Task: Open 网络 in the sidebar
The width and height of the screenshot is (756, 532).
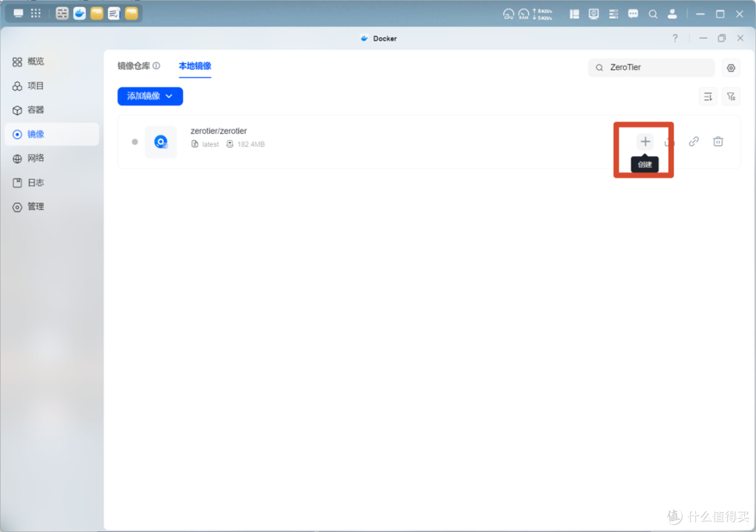Action: 52,158
